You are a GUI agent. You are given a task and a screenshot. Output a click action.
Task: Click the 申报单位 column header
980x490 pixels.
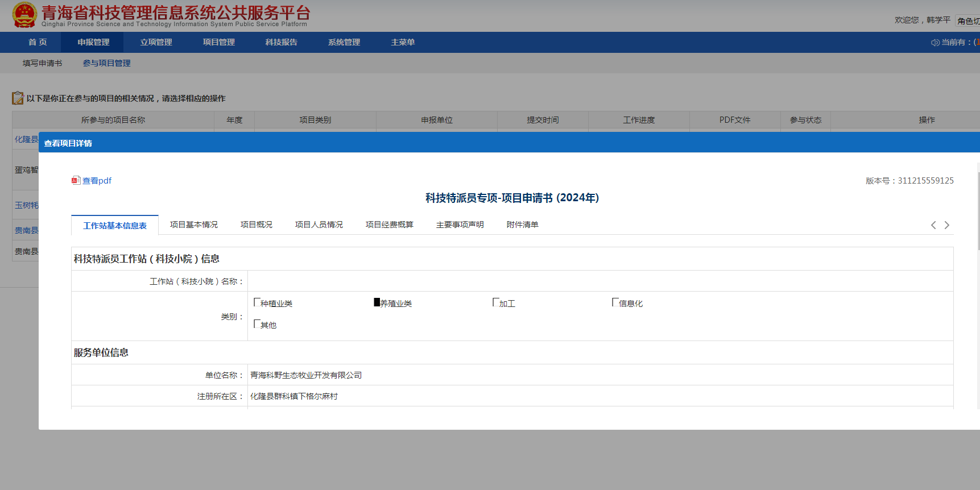[437, 120]
